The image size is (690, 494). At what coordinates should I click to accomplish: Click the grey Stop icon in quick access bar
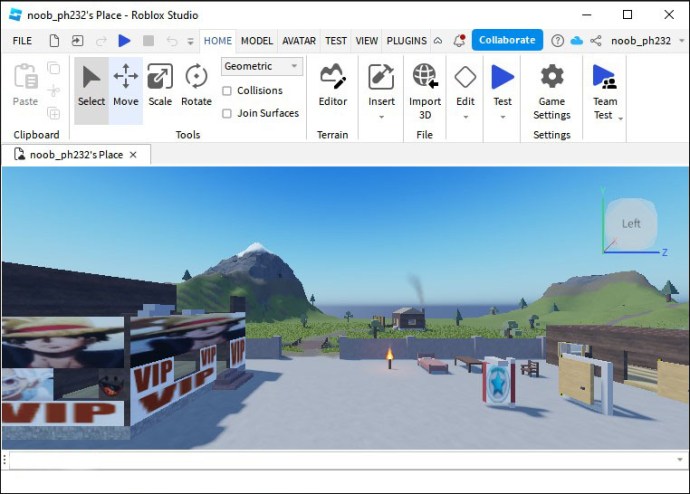coord(148,41)
